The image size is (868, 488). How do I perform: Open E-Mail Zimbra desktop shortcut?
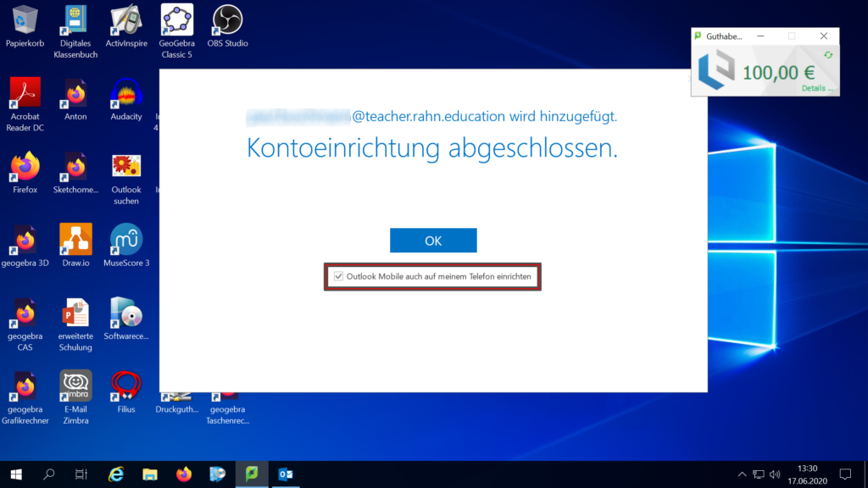(75, 397)
